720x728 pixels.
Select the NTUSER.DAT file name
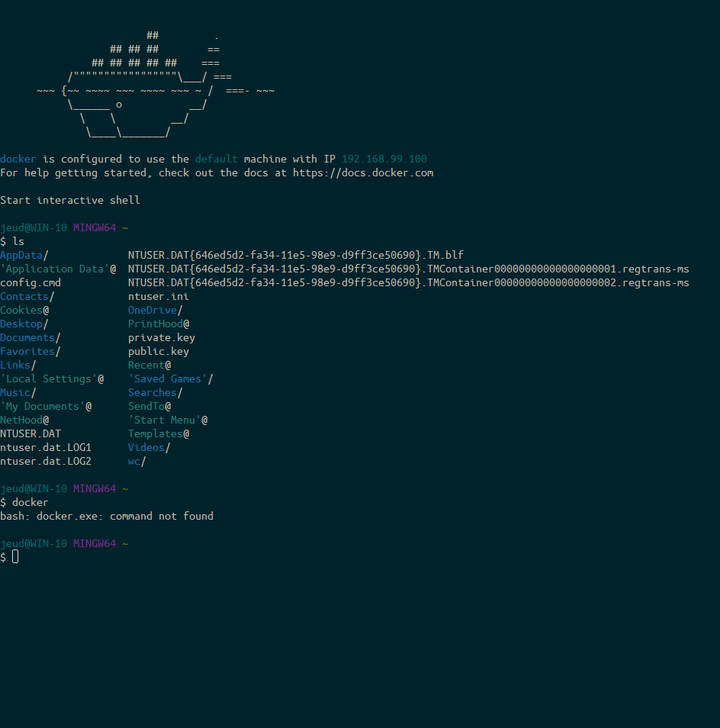[31, 433]
